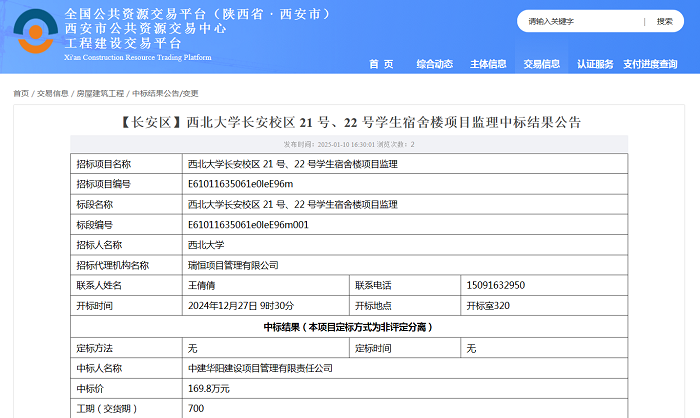Select the winning price 169.8万元
The image size is (700, 418).
(x=208, y=389)
